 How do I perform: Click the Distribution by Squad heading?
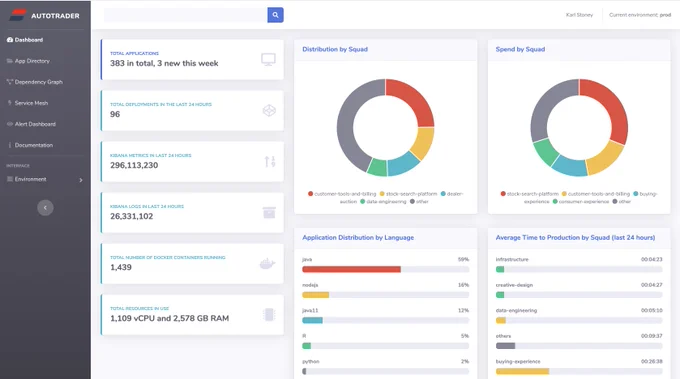335,49
